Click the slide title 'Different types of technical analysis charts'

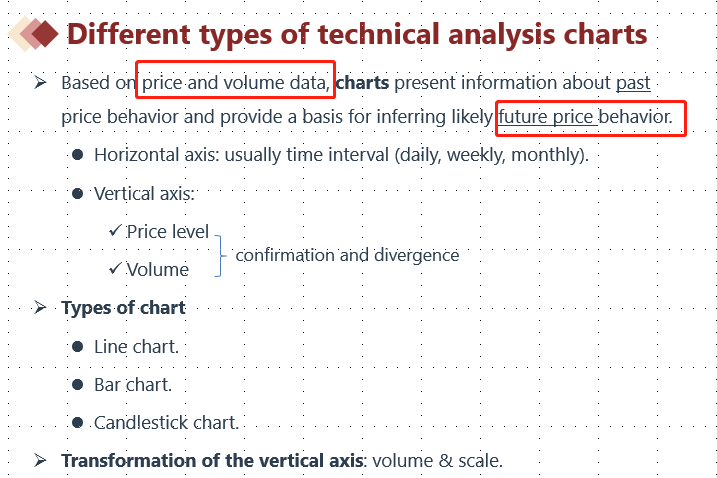pos(357,35)
